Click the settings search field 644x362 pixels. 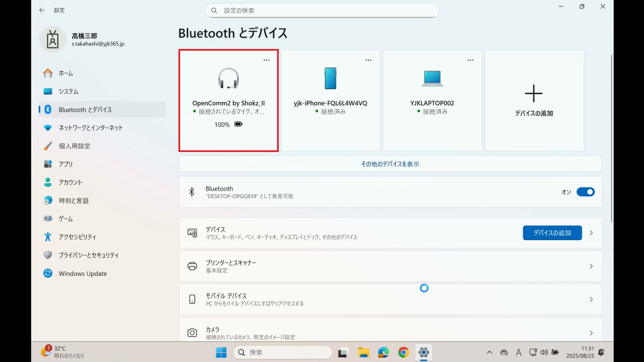(322, 10)
